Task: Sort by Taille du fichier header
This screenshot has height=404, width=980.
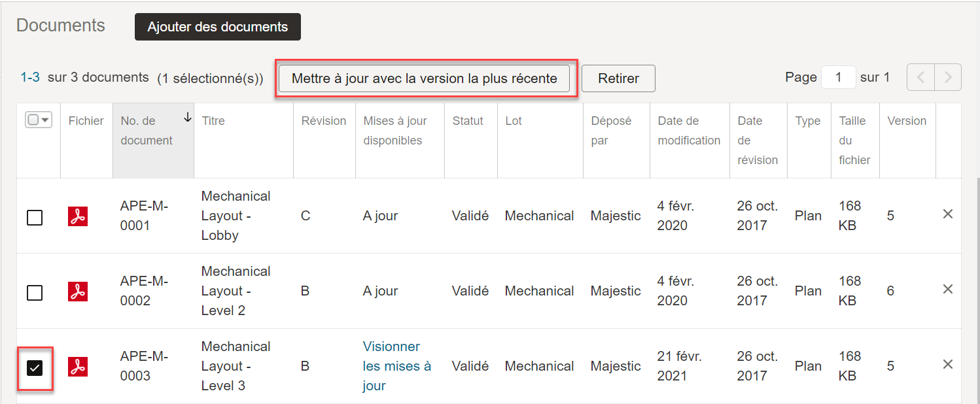Action: pyautogui.click(x=855, y=141)
